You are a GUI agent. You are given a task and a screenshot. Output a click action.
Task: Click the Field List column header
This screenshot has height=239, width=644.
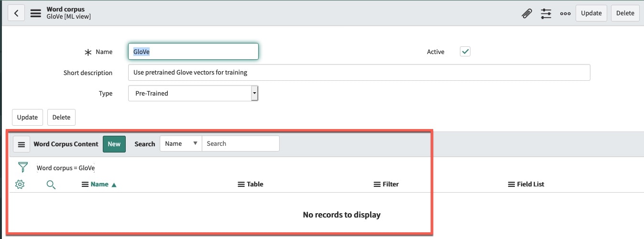coord(531,184)
